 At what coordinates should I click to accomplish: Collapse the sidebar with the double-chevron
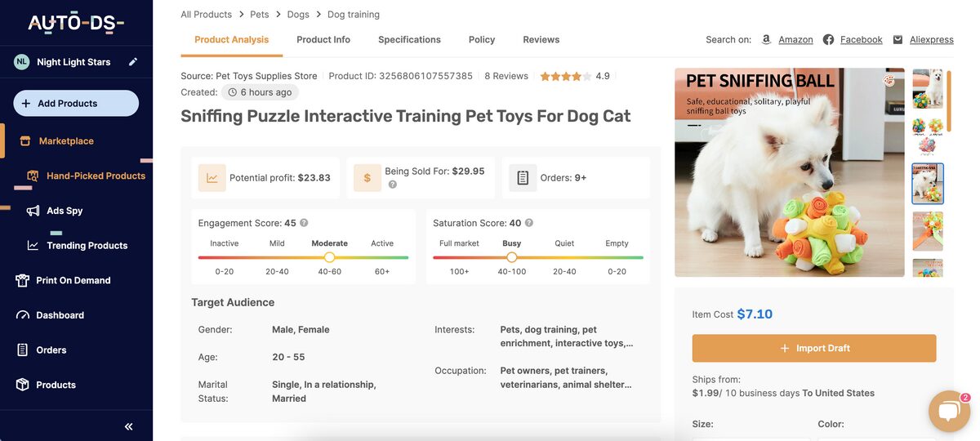[128, 426]
